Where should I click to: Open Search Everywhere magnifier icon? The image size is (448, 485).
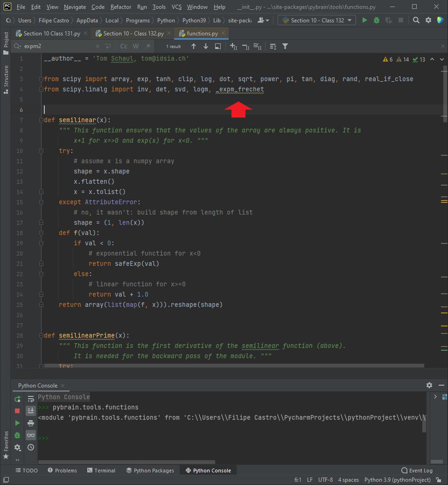(x=416, y=20)
